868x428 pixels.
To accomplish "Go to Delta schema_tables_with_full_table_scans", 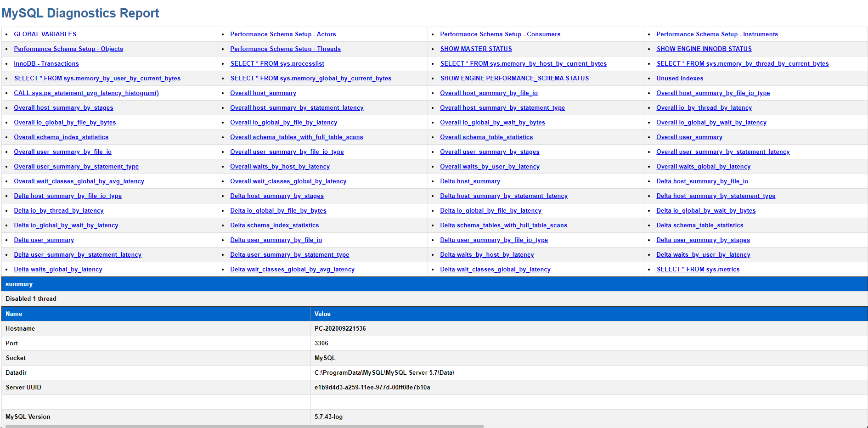I will (x=504, y=225).
